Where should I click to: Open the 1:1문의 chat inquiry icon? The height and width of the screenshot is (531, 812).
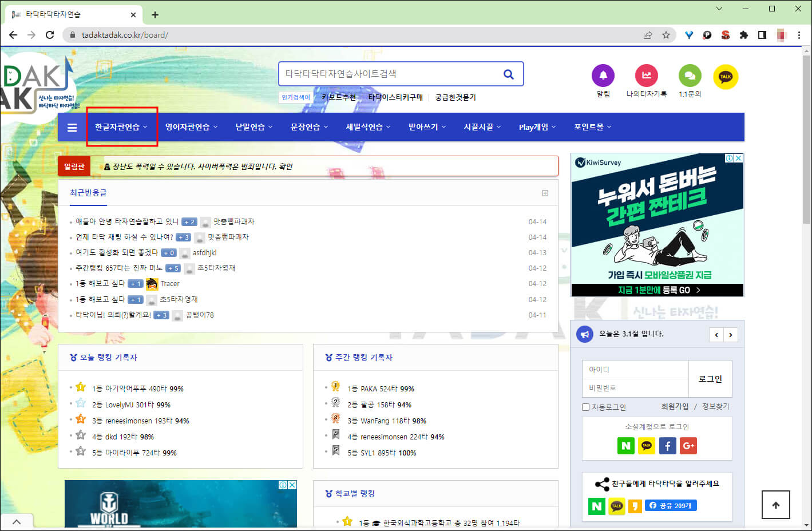690,74
